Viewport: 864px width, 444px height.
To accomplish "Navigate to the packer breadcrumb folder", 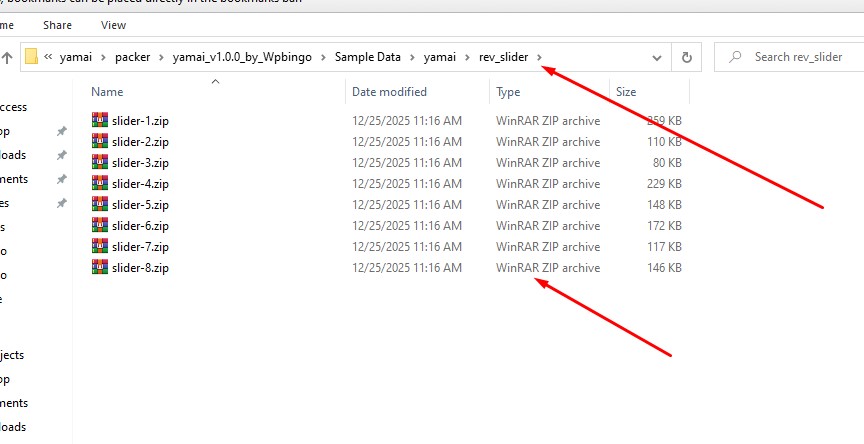I will (x=132, y=57).
